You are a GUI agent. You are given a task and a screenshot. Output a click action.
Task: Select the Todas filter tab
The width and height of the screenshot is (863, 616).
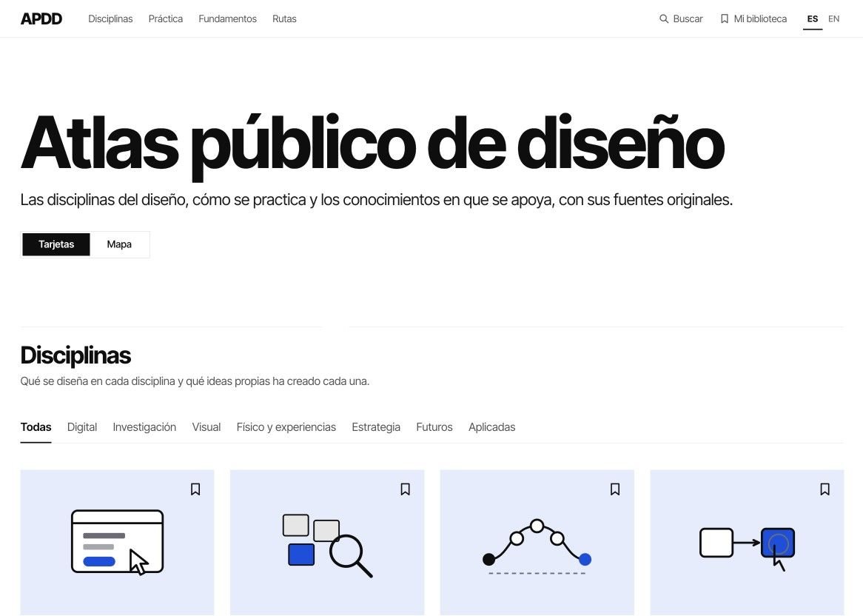point(36,427)
